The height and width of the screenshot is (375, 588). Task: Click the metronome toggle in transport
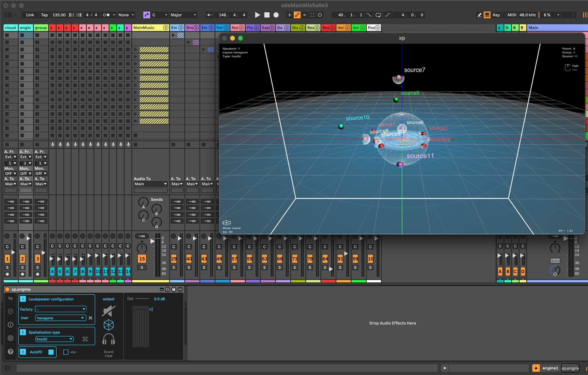106,15
